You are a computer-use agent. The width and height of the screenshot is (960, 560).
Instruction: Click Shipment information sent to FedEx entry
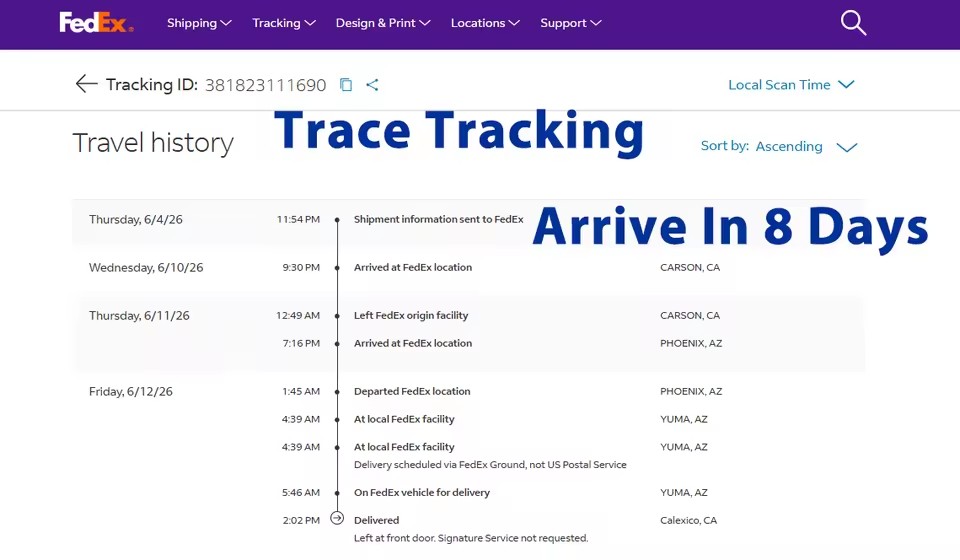point(438,219)
